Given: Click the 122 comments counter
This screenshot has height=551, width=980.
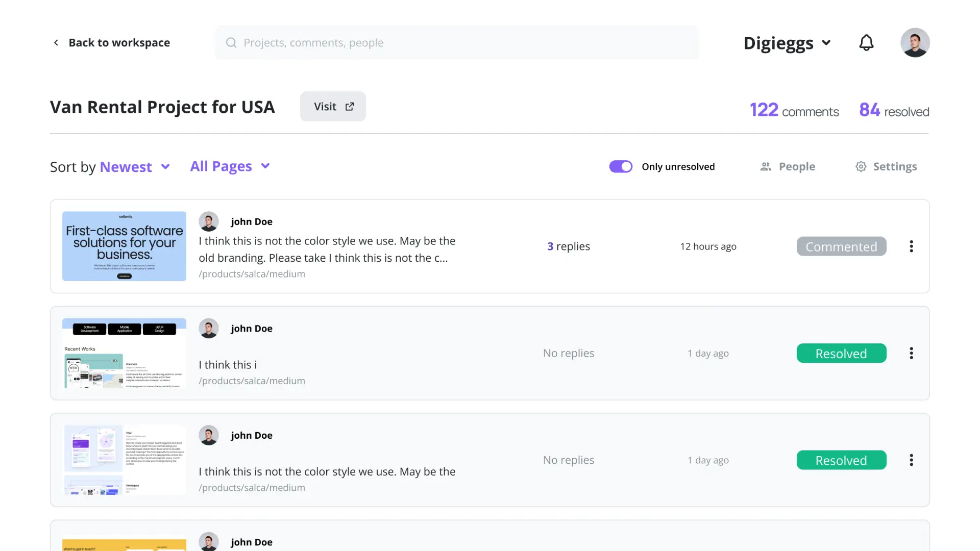Looking at the screenshot, I should 794,110.
